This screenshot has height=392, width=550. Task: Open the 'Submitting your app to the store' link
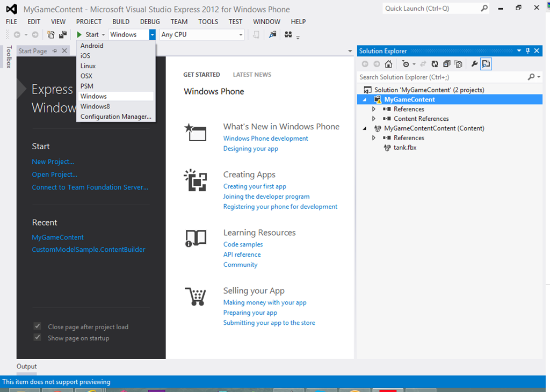click(x=269, y=323)
